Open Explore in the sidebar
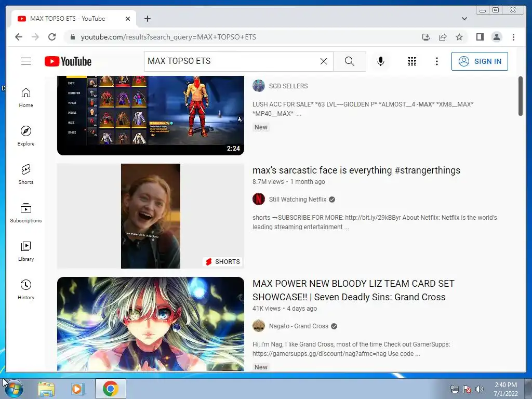The width and height of the screenshot is (532, 399). point(26,136)
